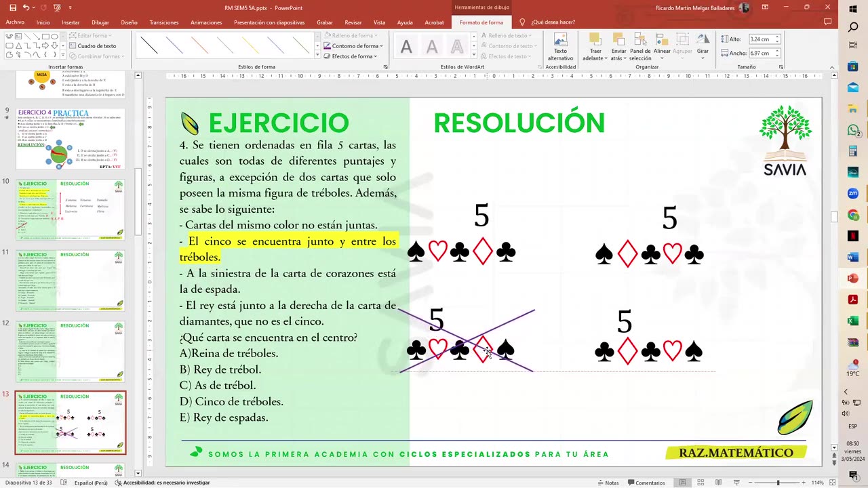Apply the yellow line shape style
Viewport: 868px width, 488px height.
(x=250, y=45)
